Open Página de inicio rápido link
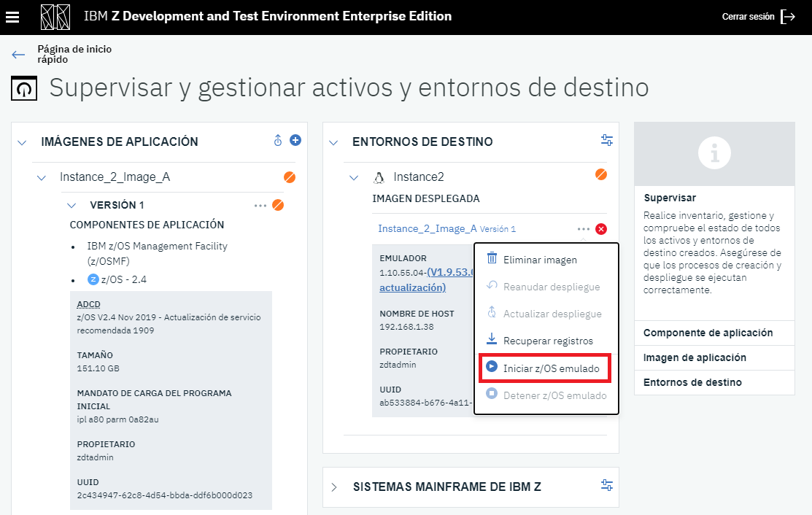This screenshot has height=515, width=812. tap(74, 55)
